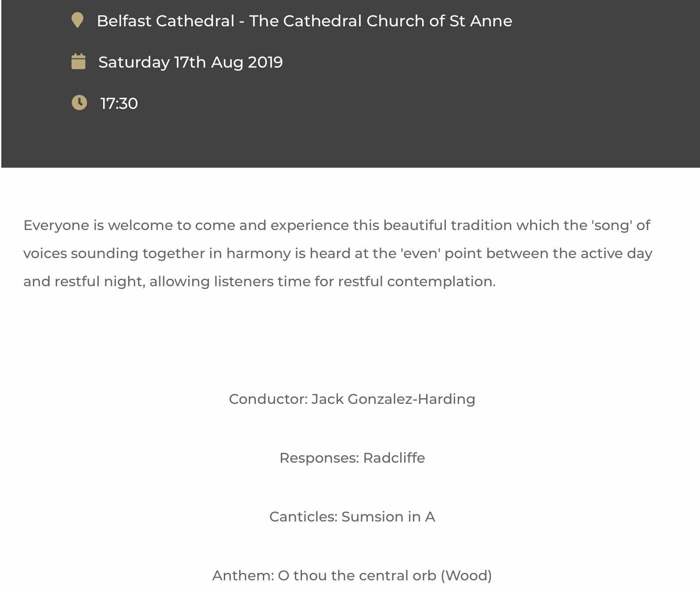Viewport: 700px width, 590px height.
Task: Click the 'Everyone is welcome' paragraph first line
Action: click(337, 225)
